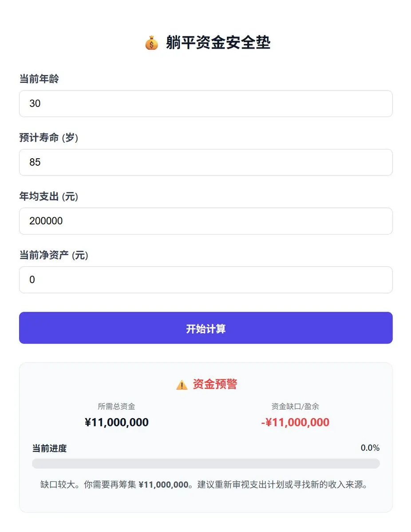
Task: Click the red -¥11,000,000 shortfall amount
Action: click(295, 422)
